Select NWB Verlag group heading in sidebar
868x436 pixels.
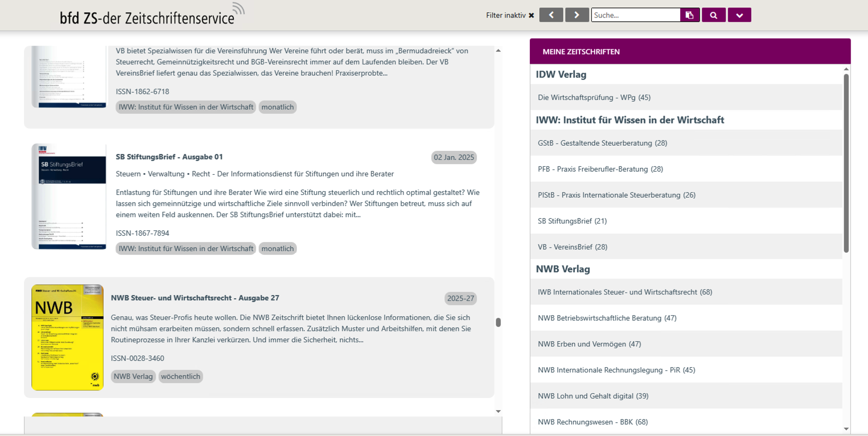(563, 269)
